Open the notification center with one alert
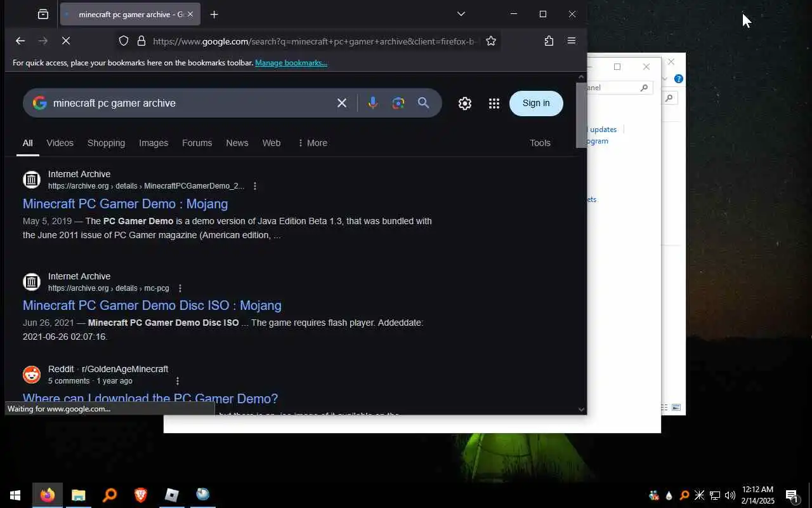The width and height of the screenshot is (812, 508). click(792, 495)
